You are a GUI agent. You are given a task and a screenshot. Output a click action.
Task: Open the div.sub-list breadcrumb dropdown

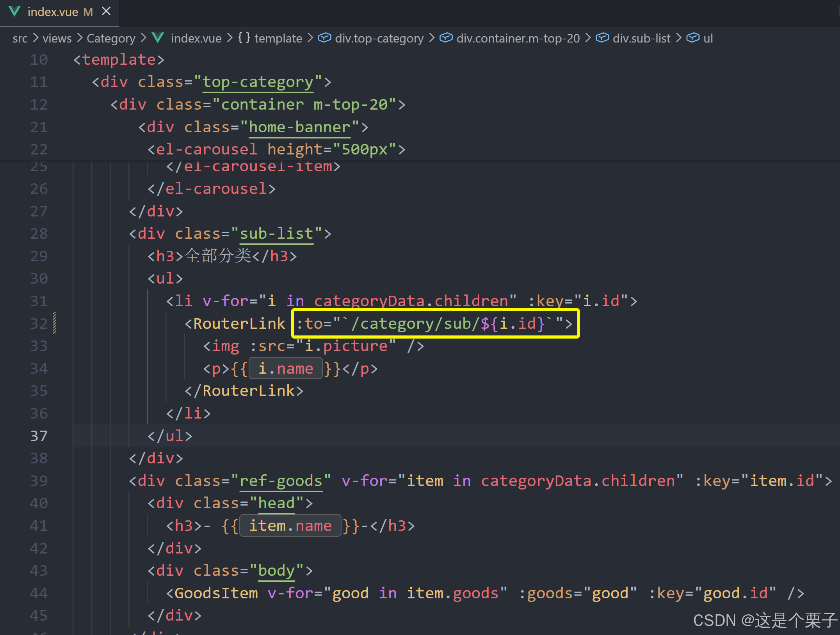[641, 38]
